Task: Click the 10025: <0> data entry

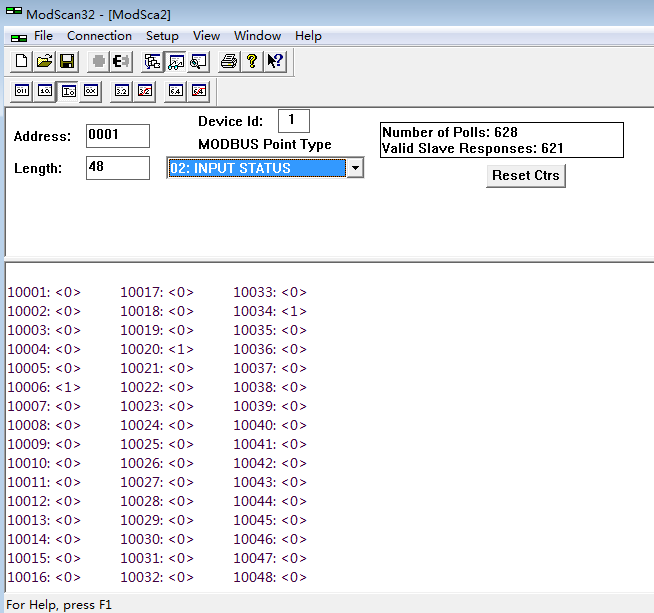Action: (x=157, y=444)
